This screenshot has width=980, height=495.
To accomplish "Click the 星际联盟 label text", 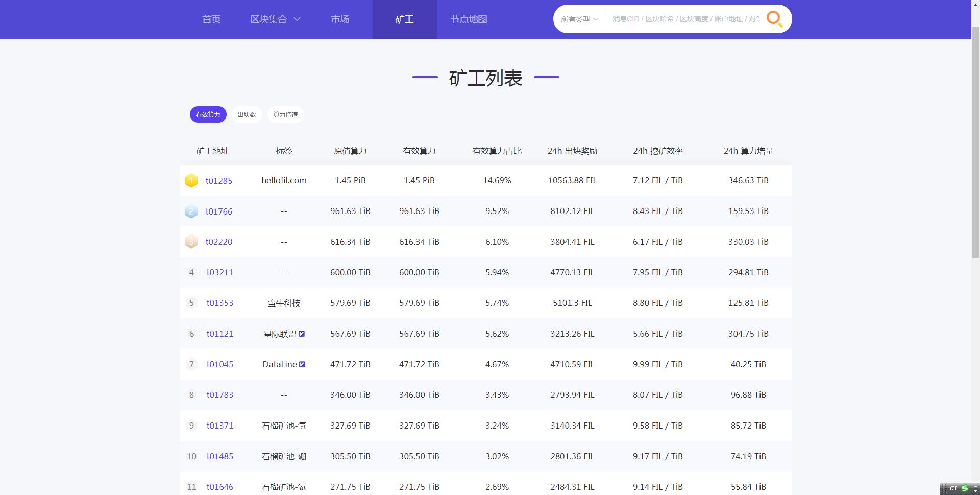I will pyautogui.click(x=280, y=334).
